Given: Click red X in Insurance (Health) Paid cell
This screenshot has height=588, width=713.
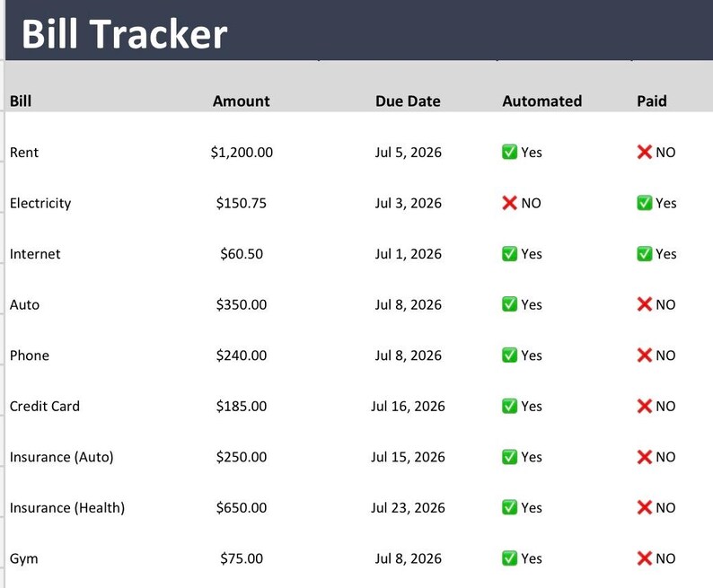Looking at the screenshot, I should 645,507.
